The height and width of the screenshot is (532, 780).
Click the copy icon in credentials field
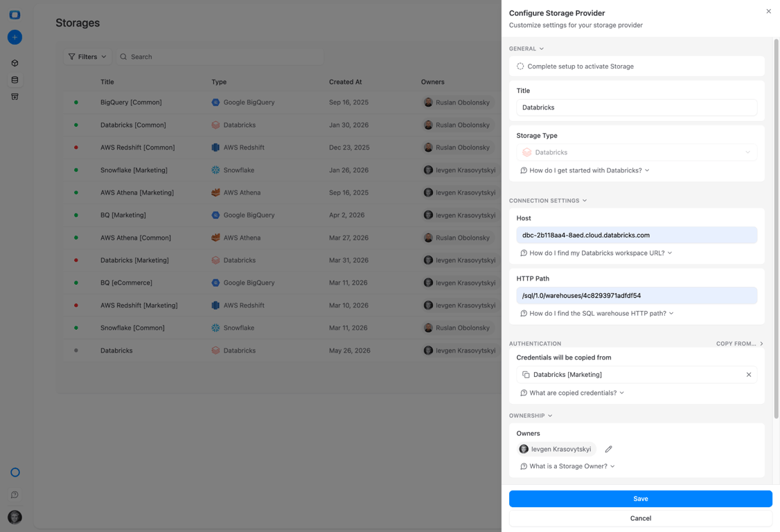(x=526, y=375)
